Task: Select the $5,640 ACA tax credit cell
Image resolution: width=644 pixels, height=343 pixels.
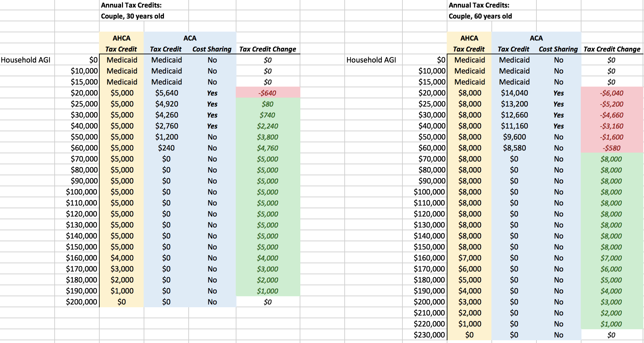Action: (x=166, y=93)
